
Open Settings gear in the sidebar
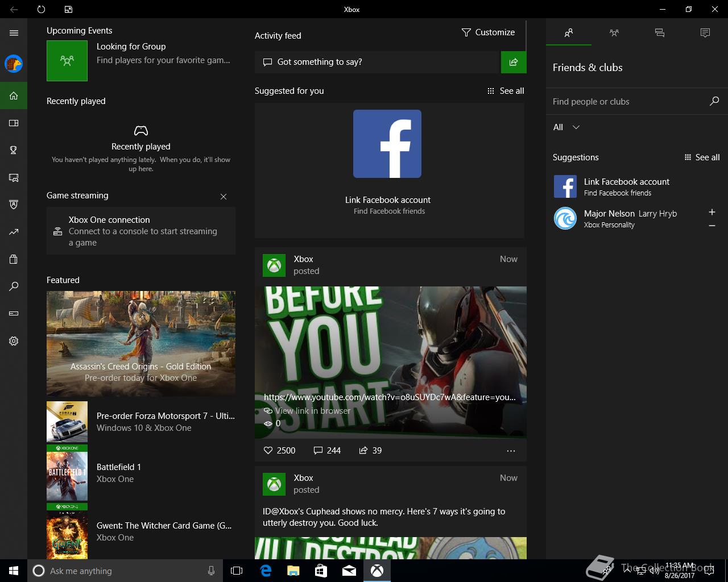coord(14,341)
